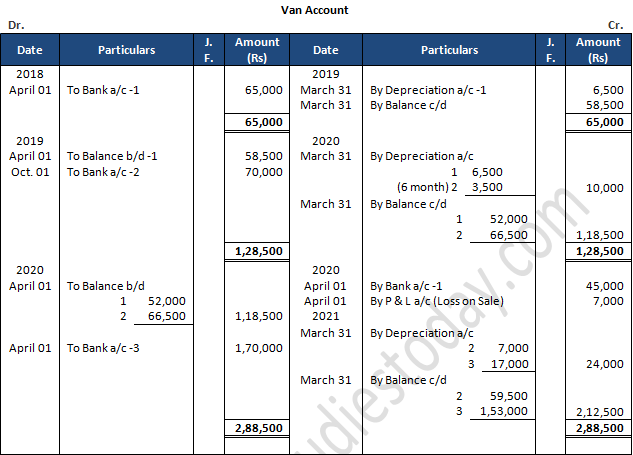Click the 3,500 depreciation figure
This screenshot has width=633, height=455.
(487, 187)
